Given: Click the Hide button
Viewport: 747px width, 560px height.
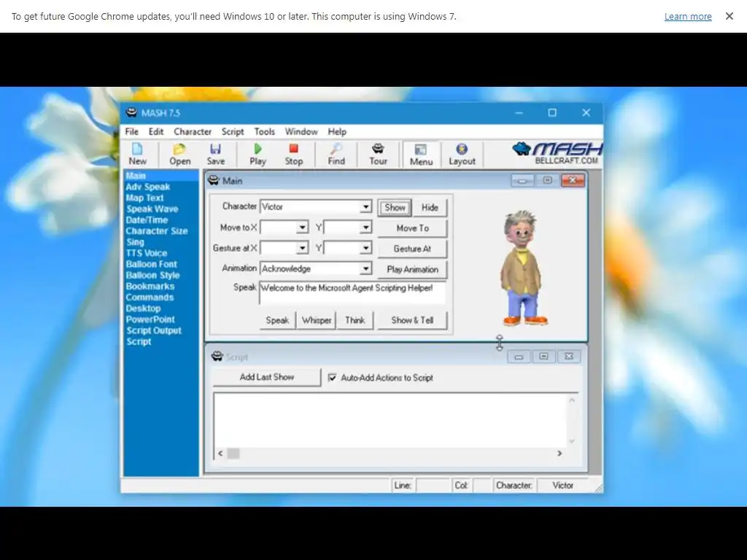Looking at the screenshot, I should pos(430,208).
